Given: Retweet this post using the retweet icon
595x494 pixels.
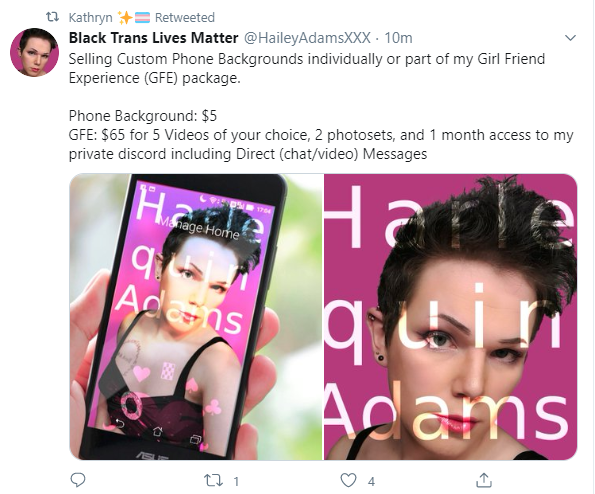Looking at the screenshot, I should pyautogui.click(x=214, y=481).
